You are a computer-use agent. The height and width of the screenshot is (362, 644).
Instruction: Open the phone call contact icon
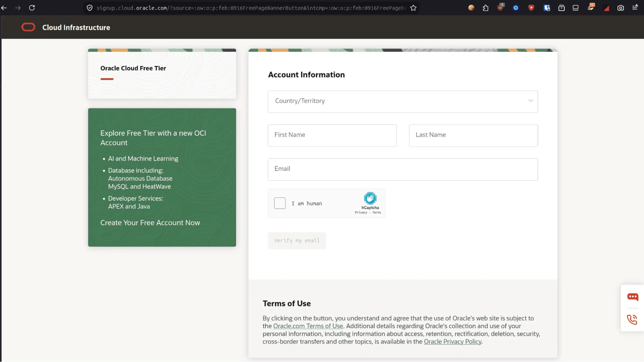[632, 320]
